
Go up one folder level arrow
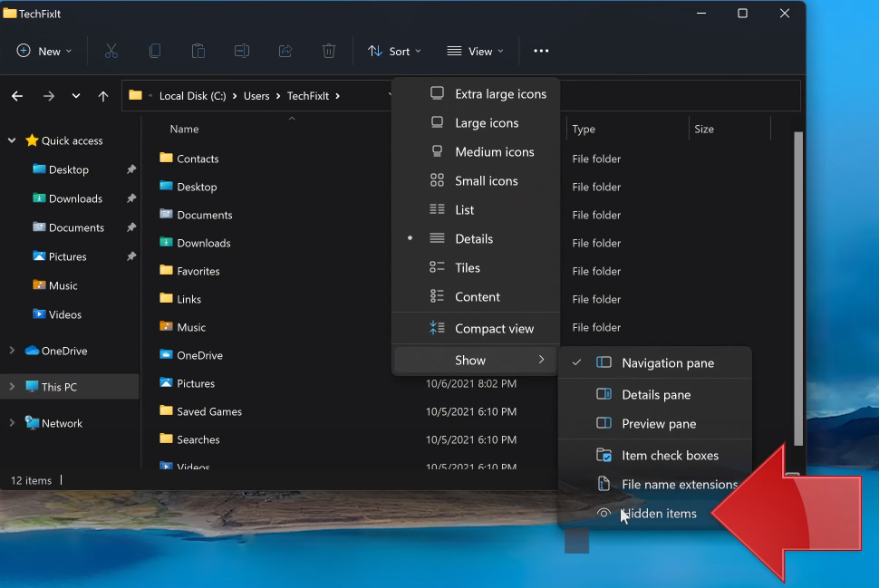coord(103,96)
